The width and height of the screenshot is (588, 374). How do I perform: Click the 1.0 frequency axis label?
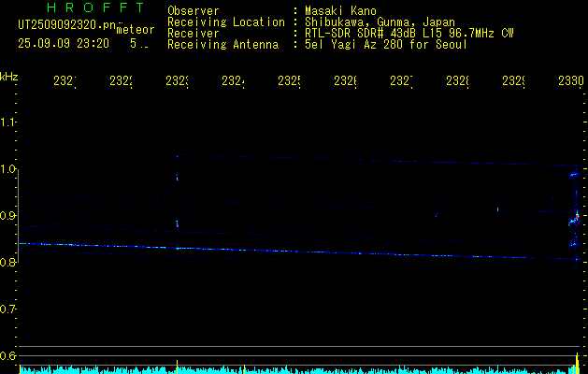7,169
